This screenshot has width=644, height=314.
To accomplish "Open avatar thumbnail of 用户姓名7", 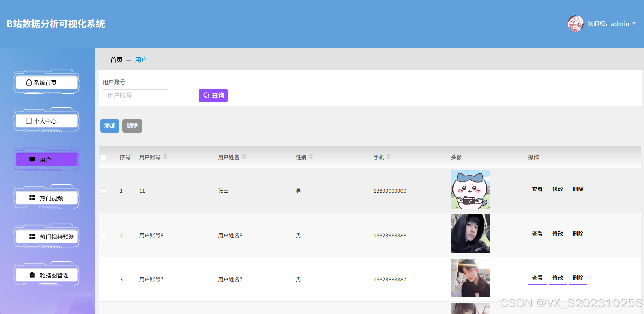I will pyautogui.click(x=470, y=278).
